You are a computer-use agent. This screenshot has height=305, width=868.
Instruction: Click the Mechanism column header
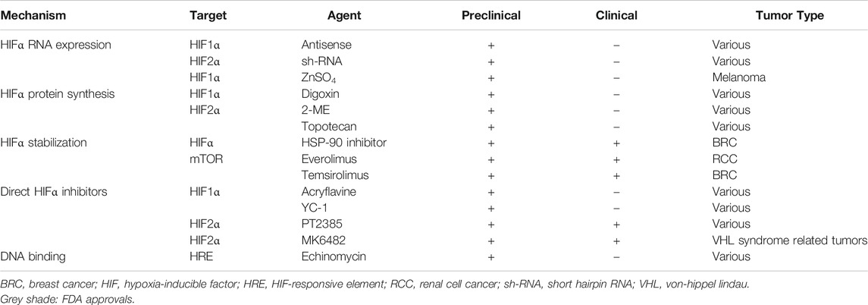(x=33, y=15)
